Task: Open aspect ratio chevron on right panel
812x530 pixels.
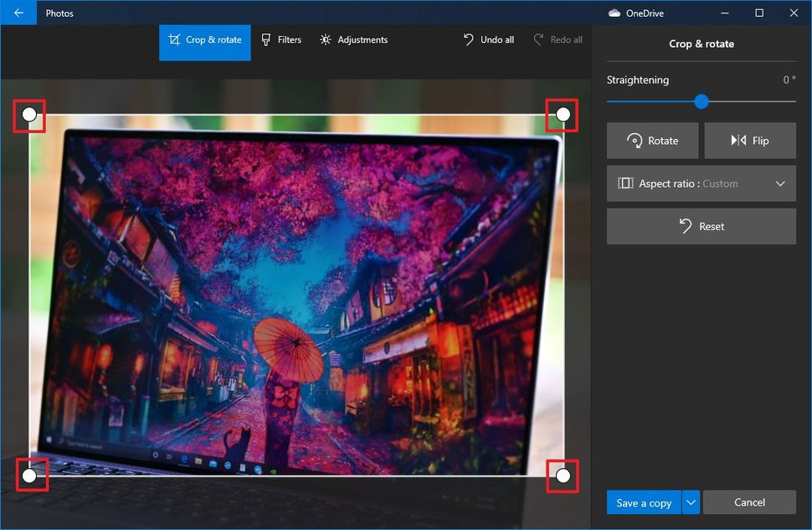Action: (x=780, y=183)
